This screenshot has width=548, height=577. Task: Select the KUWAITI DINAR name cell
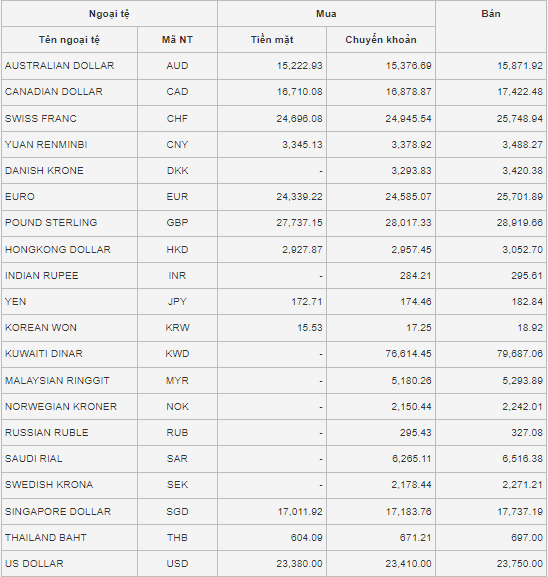[x=70, y=354]
